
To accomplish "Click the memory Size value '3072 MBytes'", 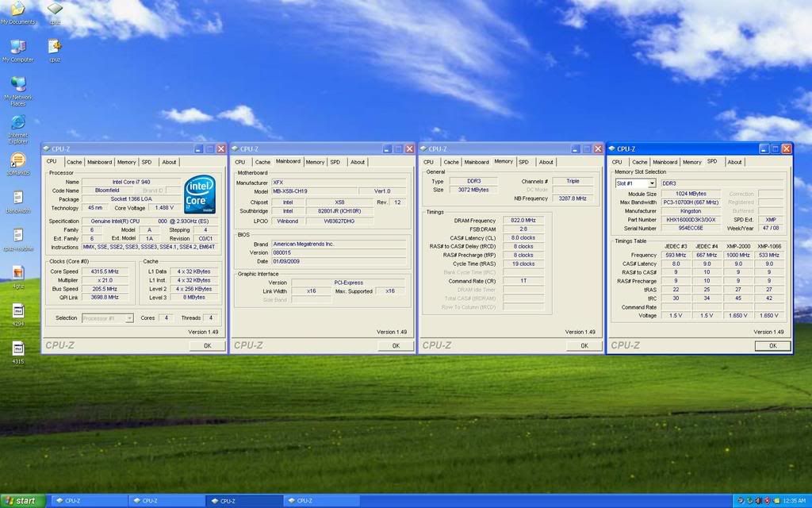I will pyautogui.click(x=473, y=190).
